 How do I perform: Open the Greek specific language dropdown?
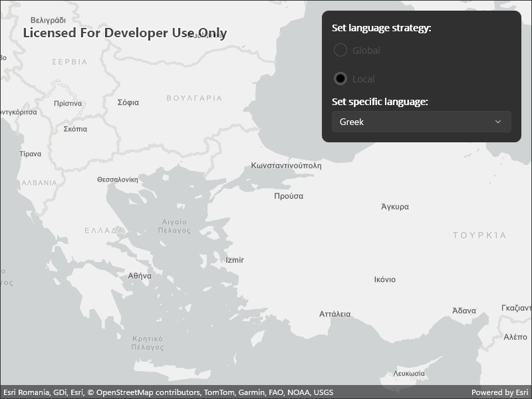point(422,122)
